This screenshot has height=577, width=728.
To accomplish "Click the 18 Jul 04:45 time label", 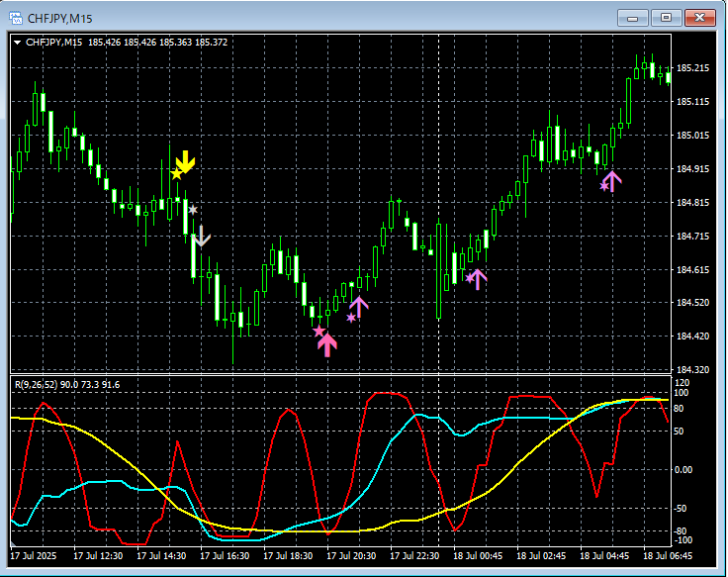I will (x=604, y=555).
